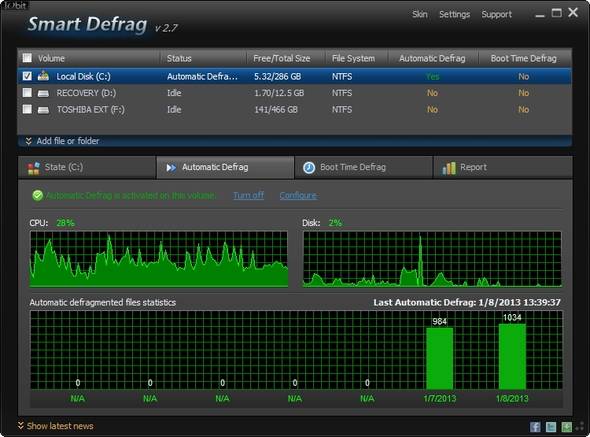Open the Facebook share icon
590x437 pixels.
535,427
